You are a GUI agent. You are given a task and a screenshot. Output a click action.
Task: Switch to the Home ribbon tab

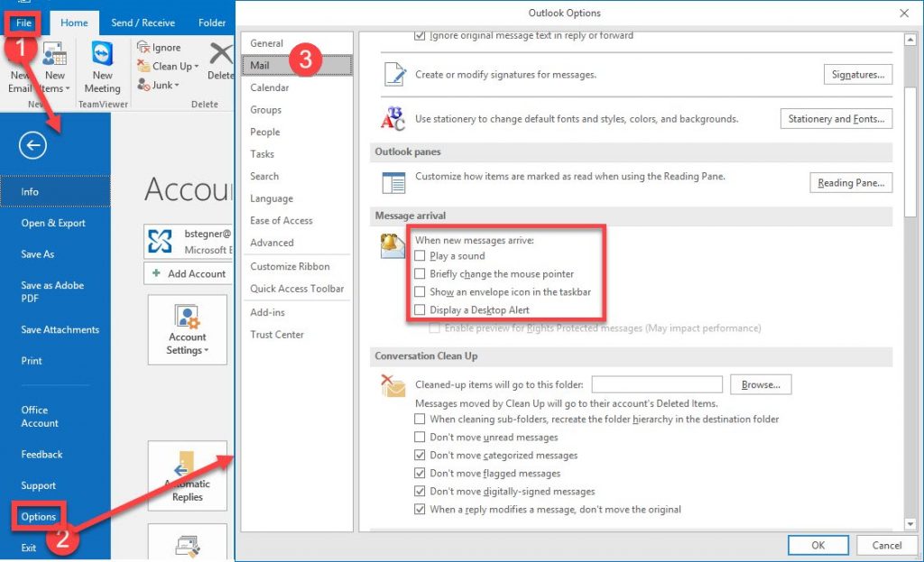pyautogui.click(x=74, y=23)
